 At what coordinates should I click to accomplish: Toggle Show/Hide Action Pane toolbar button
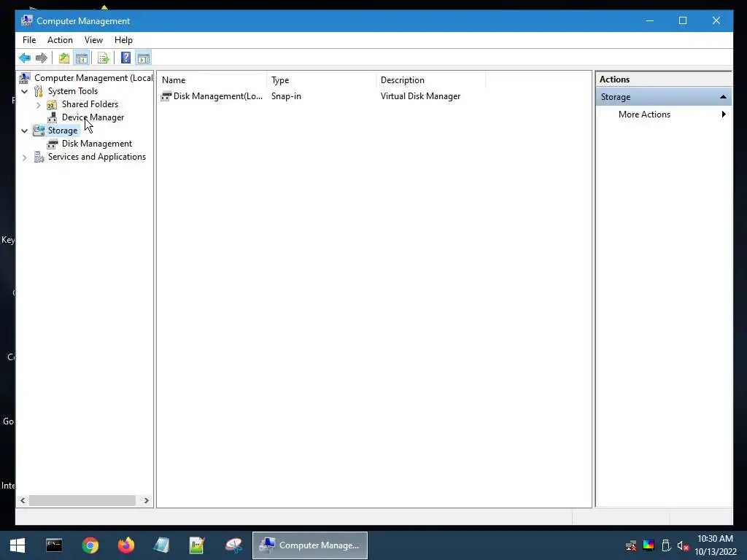pyautogui.click(x=144, y=58)
